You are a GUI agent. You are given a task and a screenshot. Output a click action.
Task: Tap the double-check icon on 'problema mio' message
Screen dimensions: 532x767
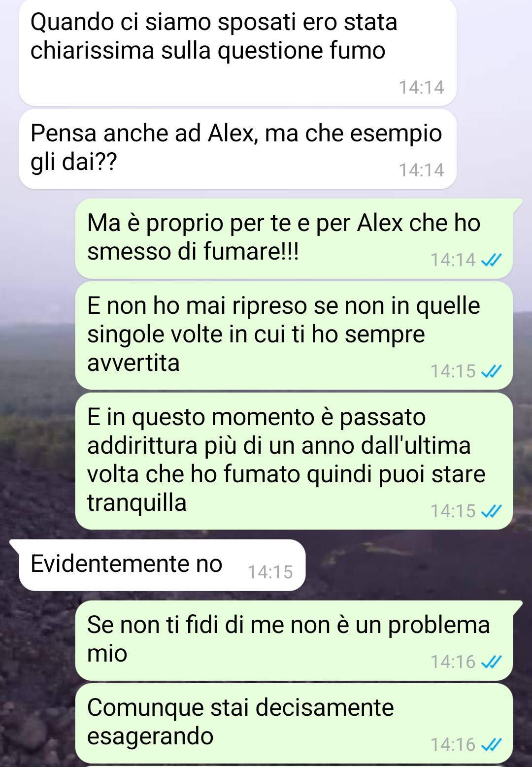tap(491, 662)
